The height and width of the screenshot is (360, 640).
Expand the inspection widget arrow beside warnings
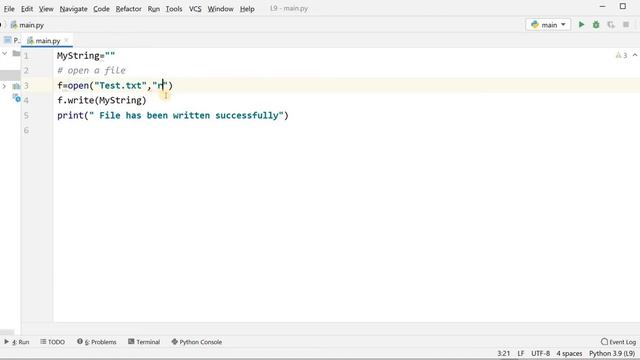coord(635,55)
